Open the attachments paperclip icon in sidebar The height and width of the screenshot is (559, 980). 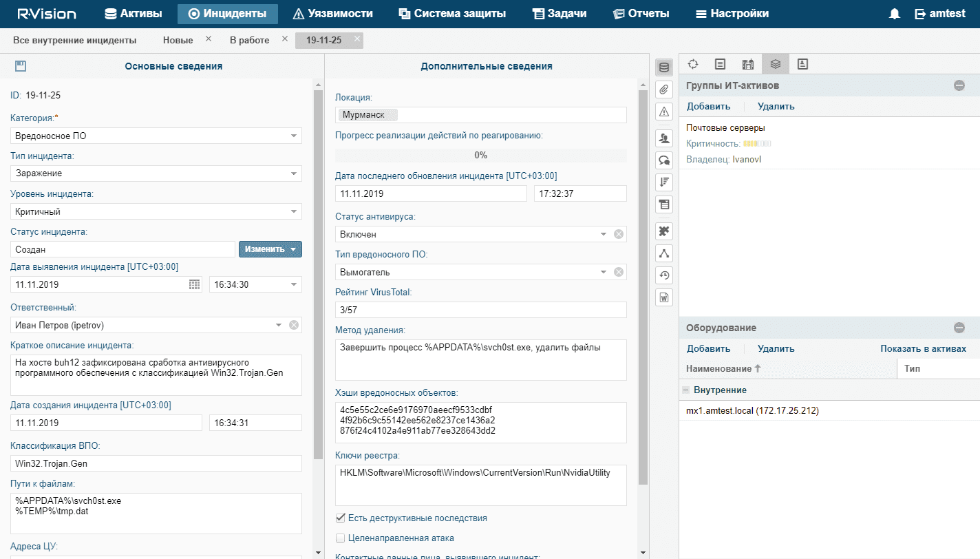(x=664, y=89)
